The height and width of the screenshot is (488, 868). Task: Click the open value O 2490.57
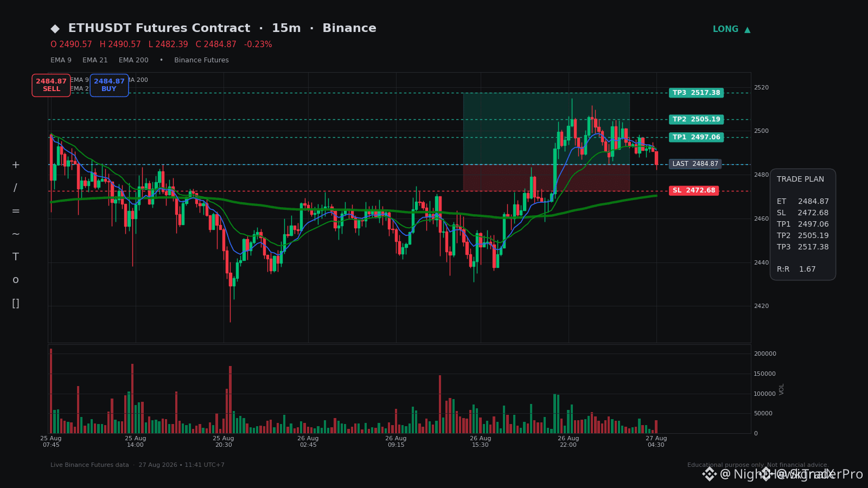tap(71, 44)
